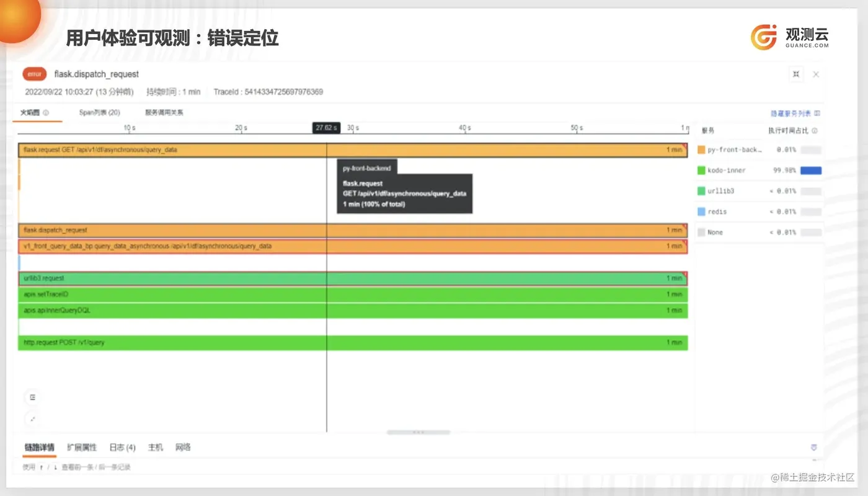Image resolution: width=868 pixels, height=496 pixels.
Task: Click the orange py-front-backend color swatch
Action: click(701, 150)
